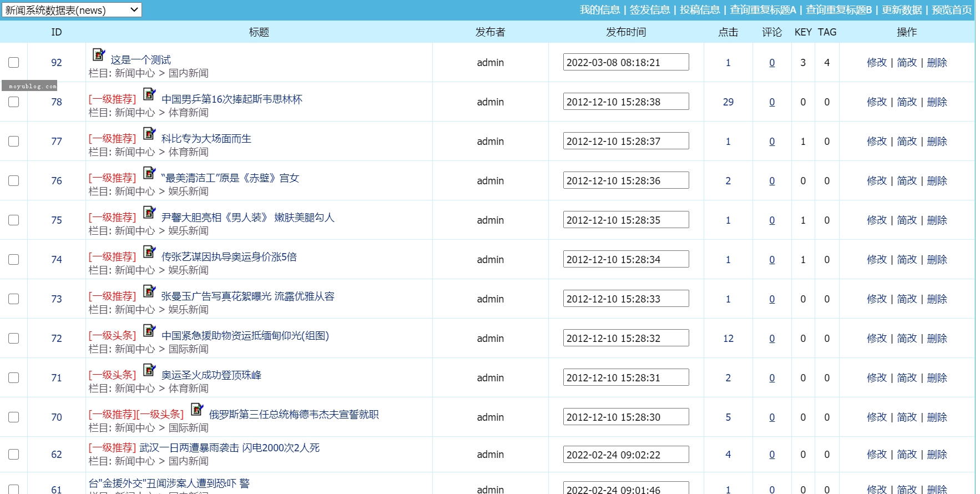Open 我的信息 in the top menu
Image resolution: width=980 pixels, height=494 pixels.
click(599, 10)
